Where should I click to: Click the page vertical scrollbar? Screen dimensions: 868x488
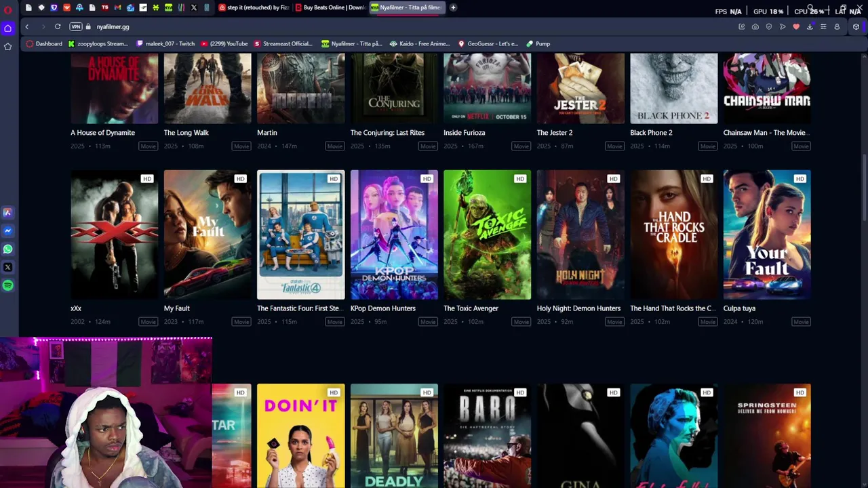coord(864,186)
